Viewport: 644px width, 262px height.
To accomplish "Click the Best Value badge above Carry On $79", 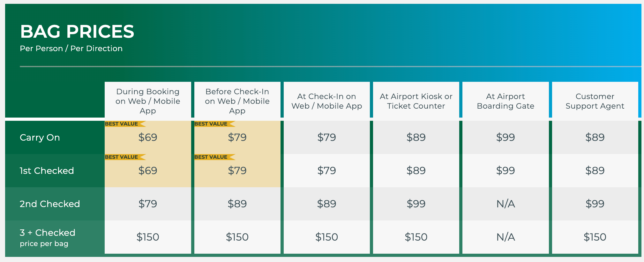I will pos(215,124).
